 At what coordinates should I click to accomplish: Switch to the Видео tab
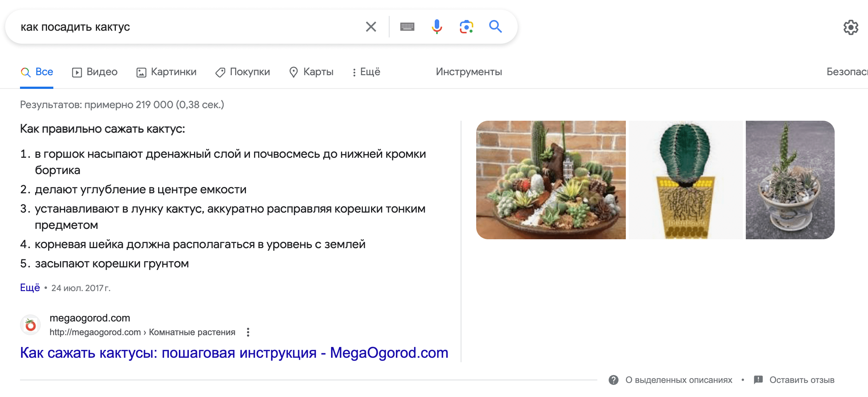click(x=95, y=72)
